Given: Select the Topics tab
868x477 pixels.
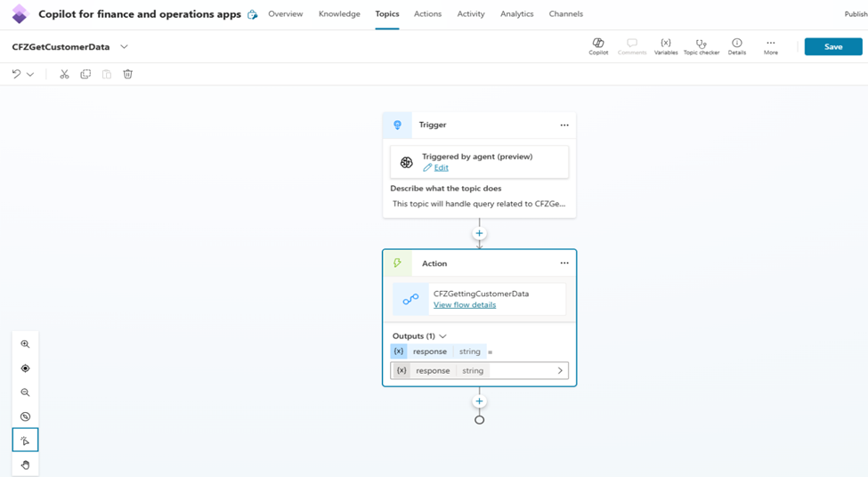Looking at the screenshot, I should click(x=387, y=14).
